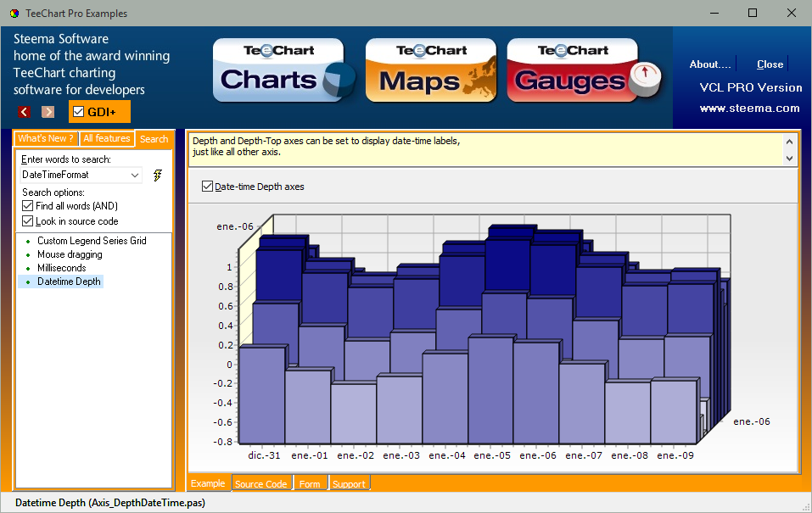This screenshot has width=812, height=513.
Task: Click the 'ene.-03' bottom axis label
Action: tap(401, 455)
